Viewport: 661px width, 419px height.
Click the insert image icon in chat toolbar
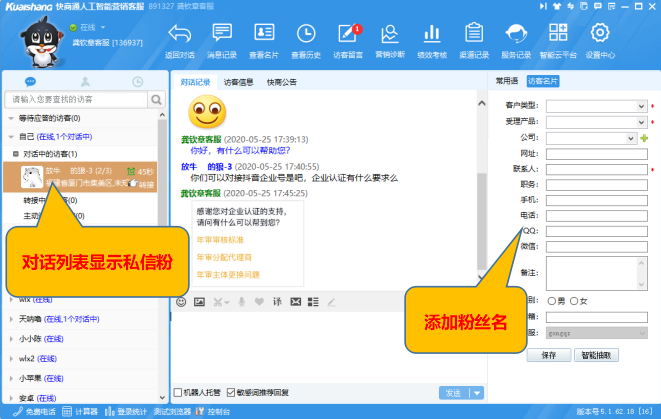199,301
